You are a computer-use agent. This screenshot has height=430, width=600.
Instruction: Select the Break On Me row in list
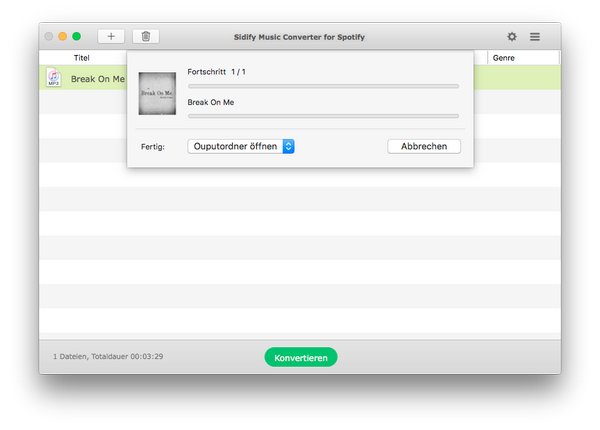coord(83,78)
